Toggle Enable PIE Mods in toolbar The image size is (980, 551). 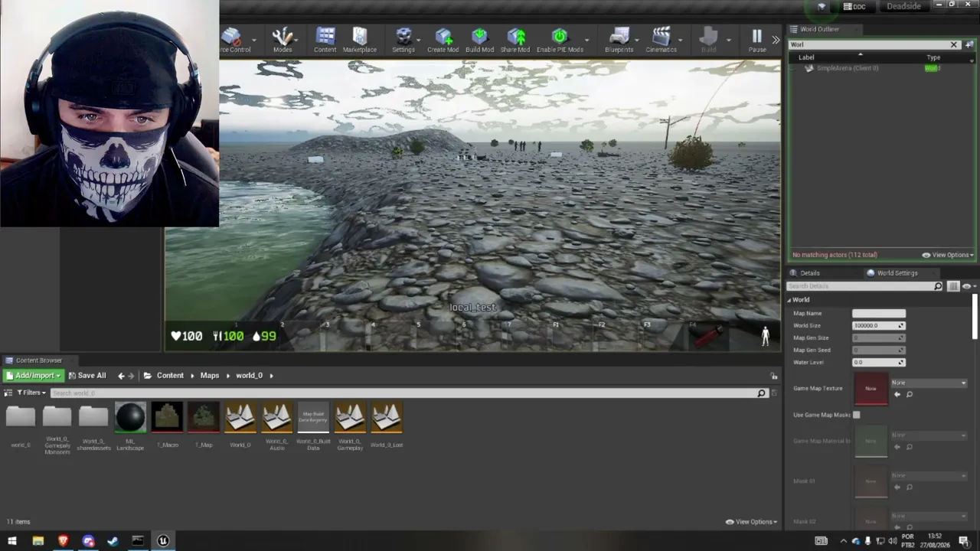[560, 40]
